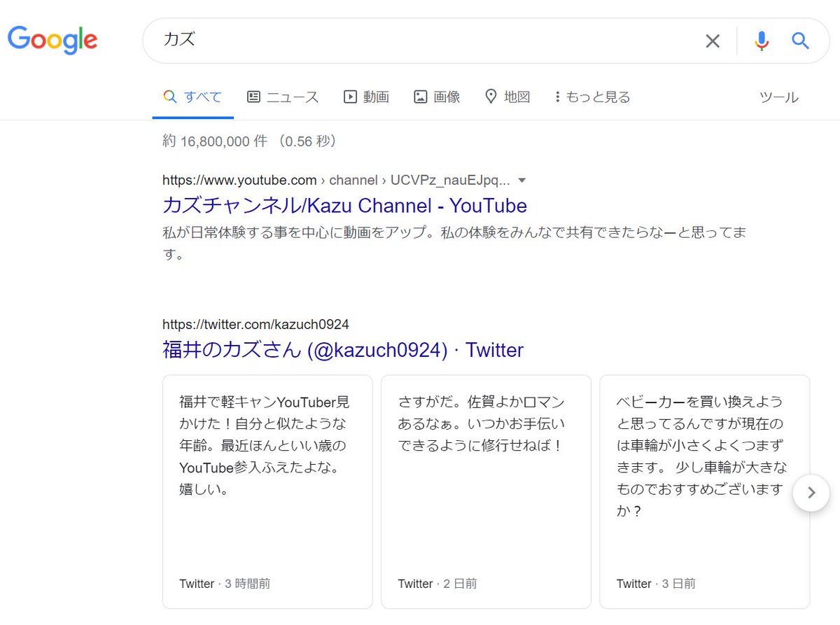Open tweet card about 佐賀よかロマン
The image size is (840, 625).
(x=486, y=491)
